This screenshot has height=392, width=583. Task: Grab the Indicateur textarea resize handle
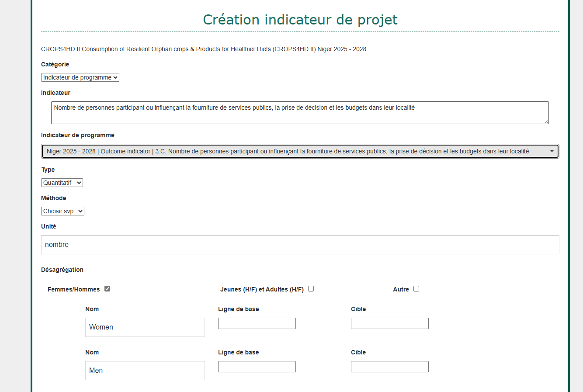click(x=546, y=122)
